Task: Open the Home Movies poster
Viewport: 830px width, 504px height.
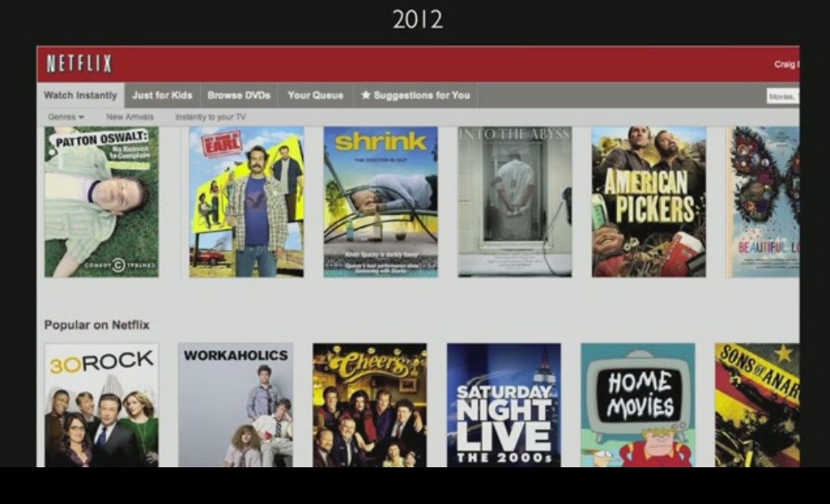Action: (638, 405)
